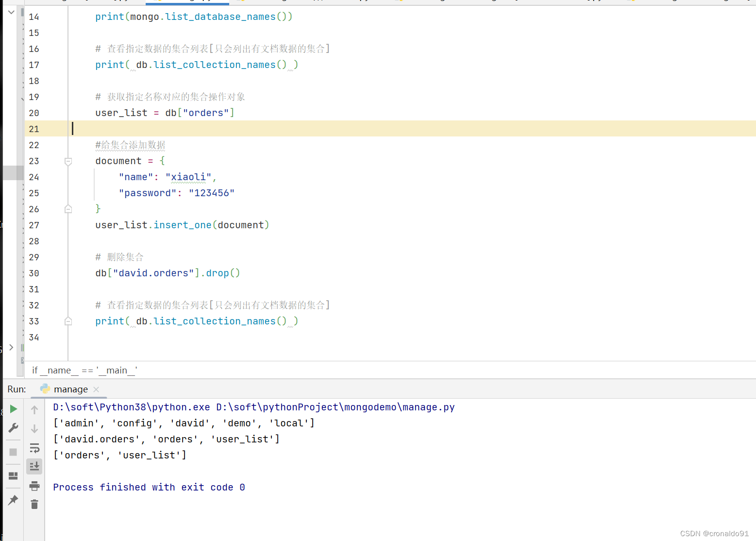Image resolution: width=756 pixels, height=541 pixels.
Task: Stop the running process using the stop icon
Action: [13, 452]
